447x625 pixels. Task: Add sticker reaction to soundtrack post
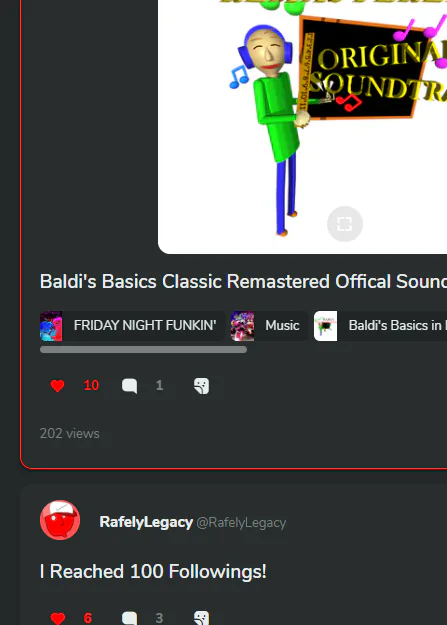pos(201,385)
